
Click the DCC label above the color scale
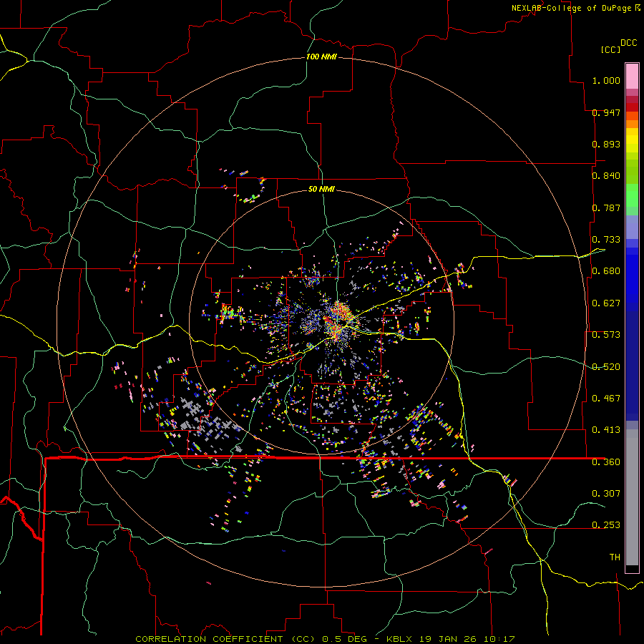(629, 43)
